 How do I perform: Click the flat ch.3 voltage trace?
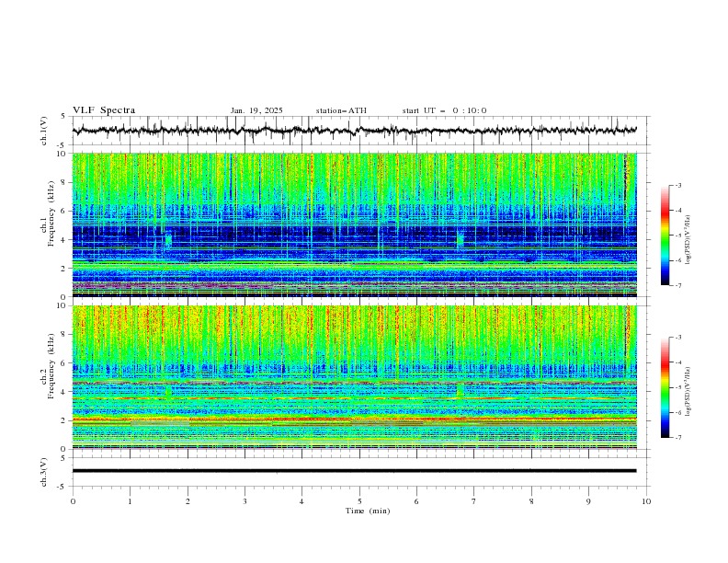[354, 471]
